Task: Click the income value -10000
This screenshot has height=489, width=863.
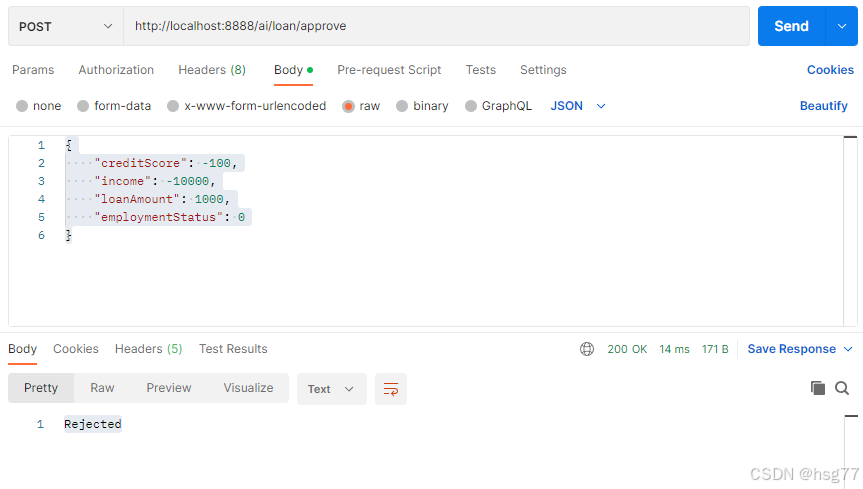Action: tap(188, 181)
